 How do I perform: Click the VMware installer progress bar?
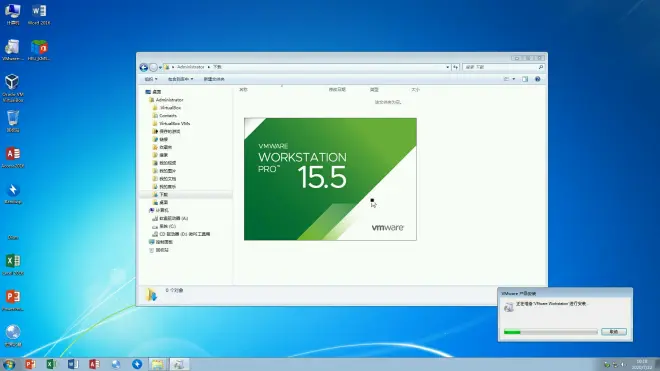click(x=551, y=332)
